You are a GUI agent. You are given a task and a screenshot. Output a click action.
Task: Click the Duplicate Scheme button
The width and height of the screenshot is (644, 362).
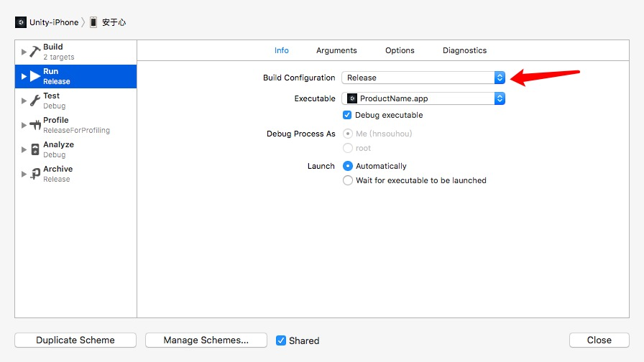(75, 340)
